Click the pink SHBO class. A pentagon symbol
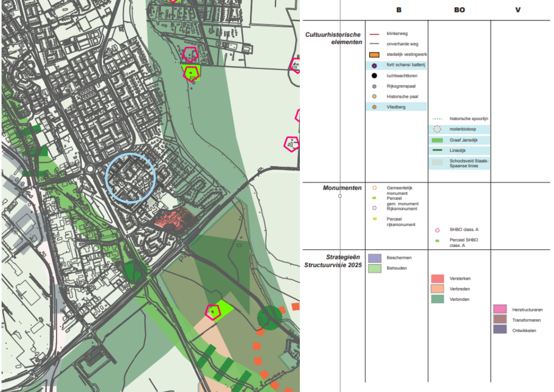The image size is (554, 392). pos(438,230)
